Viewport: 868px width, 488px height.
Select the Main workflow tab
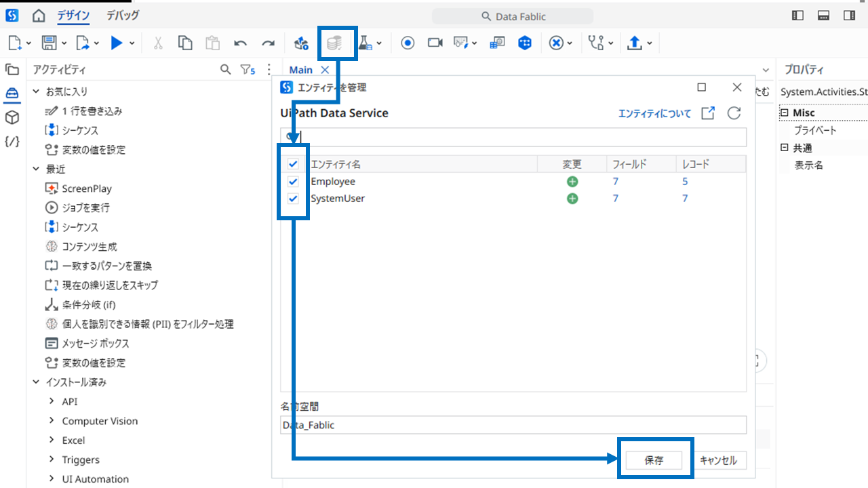click(x=301, y=70)
